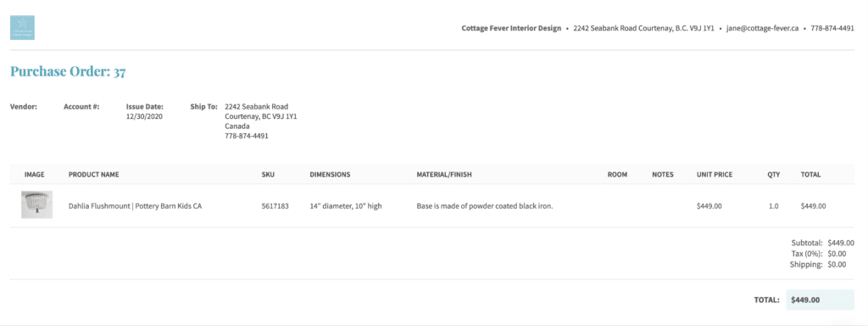The image size is (868, 326).
Task: Open the Dahlia Flushmount product thumbnail
Action: pyautogui.click(x=37, y=205)
